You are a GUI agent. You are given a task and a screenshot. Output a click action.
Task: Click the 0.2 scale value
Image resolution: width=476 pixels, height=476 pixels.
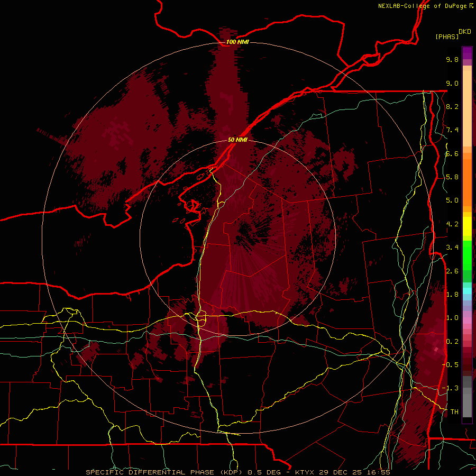click(x=452, y=342)
